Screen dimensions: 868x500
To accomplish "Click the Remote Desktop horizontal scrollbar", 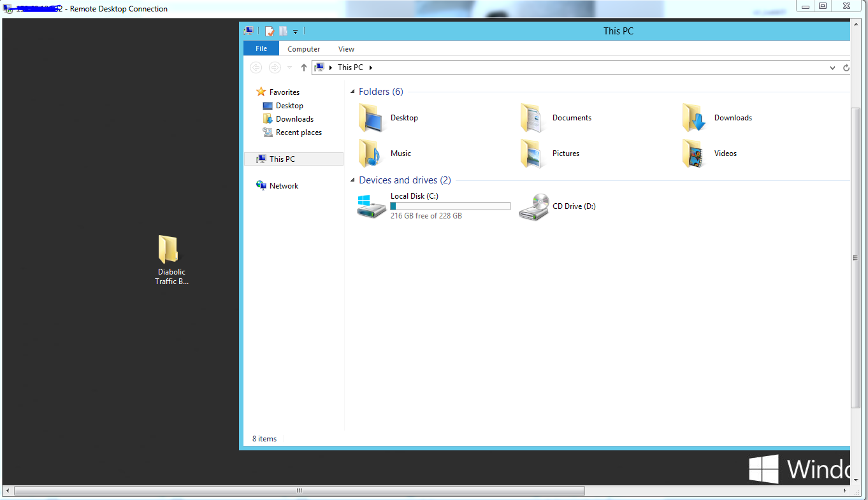I will click(x=300, y=491).
